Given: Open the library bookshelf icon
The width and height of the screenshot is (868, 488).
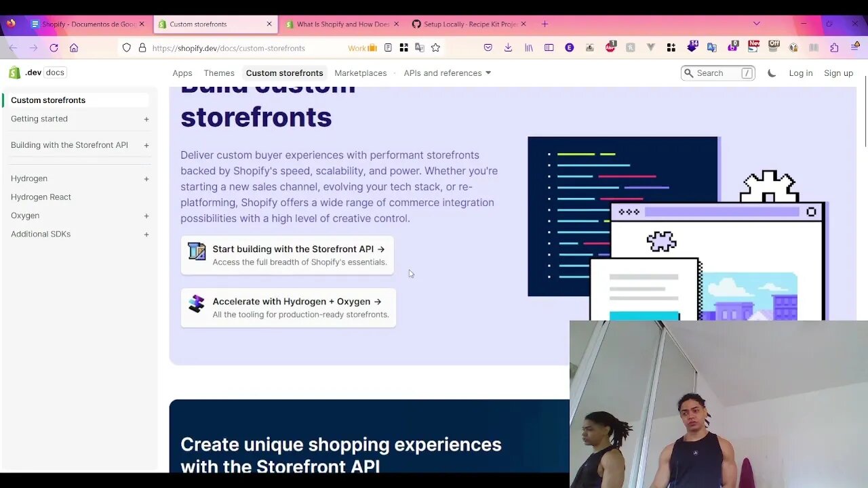Looking at the screenshot, I should pos(528,48).
